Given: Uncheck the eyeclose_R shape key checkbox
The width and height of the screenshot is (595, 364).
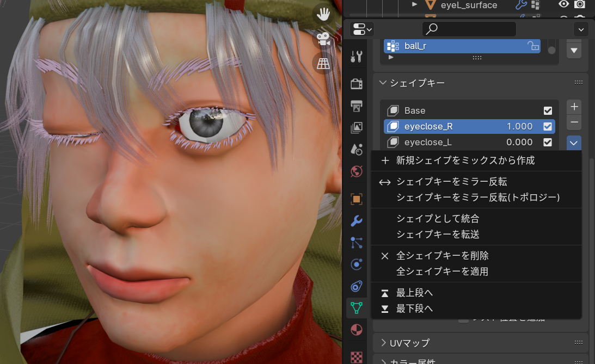Looking at the screenshot, I should pos(548,126).
